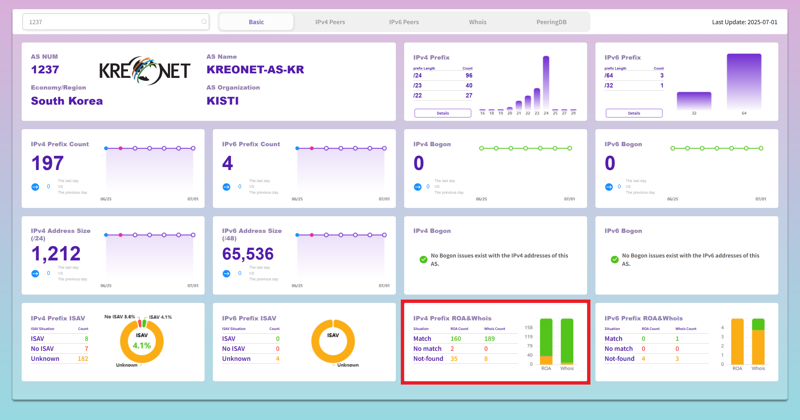Select the Whois tab
This screenshot has width=800, height=420.
point(478,22)
